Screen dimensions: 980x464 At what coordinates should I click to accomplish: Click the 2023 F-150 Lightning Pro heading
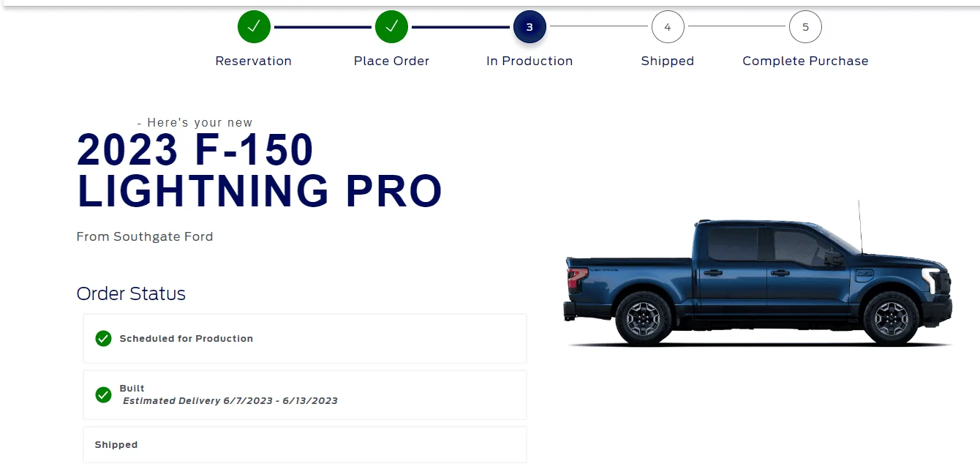pos(260,171)
